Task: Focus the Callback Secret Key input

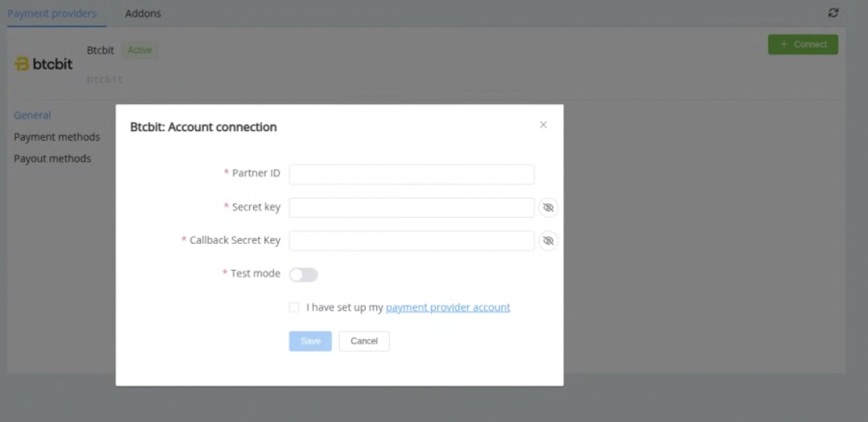Action: tap(411, 241)
